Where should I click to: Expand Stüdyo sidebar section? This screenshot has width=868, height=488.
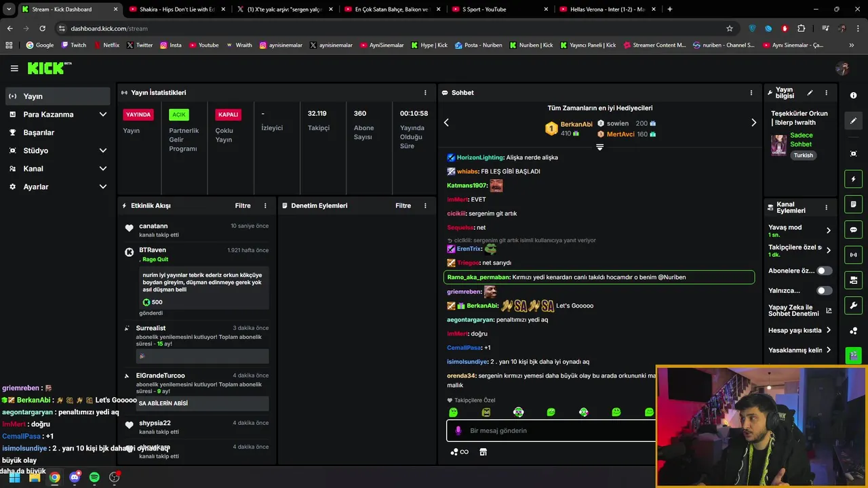click(x=57, y=150)
